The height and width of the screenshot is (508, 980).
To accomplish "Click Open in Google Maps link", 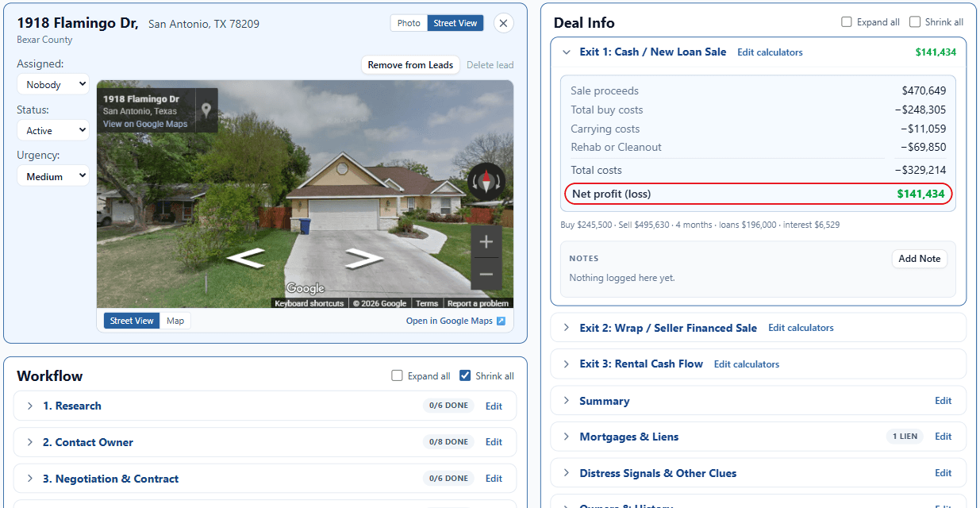I will 449,321.
